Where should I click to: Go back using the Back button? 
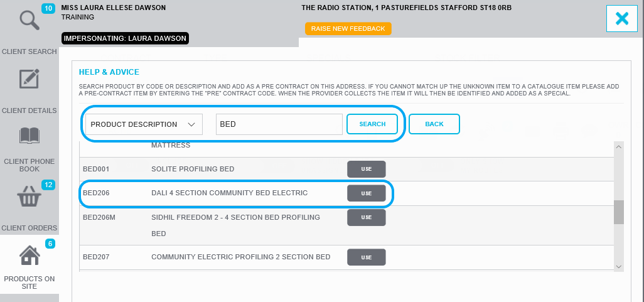click(x=434, y=124)
